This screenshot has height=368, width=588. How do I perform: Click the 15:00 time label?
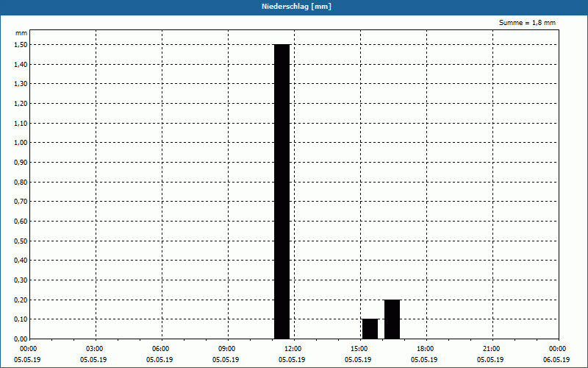[361, 349]
